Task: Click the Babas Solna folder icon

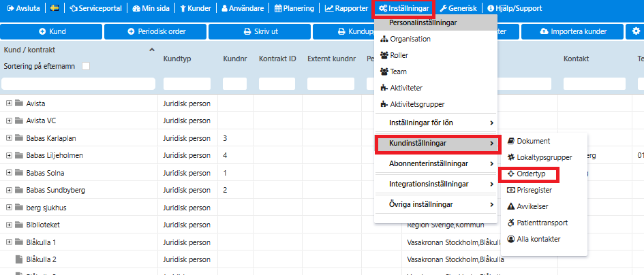Action: (x=18, y=173)
